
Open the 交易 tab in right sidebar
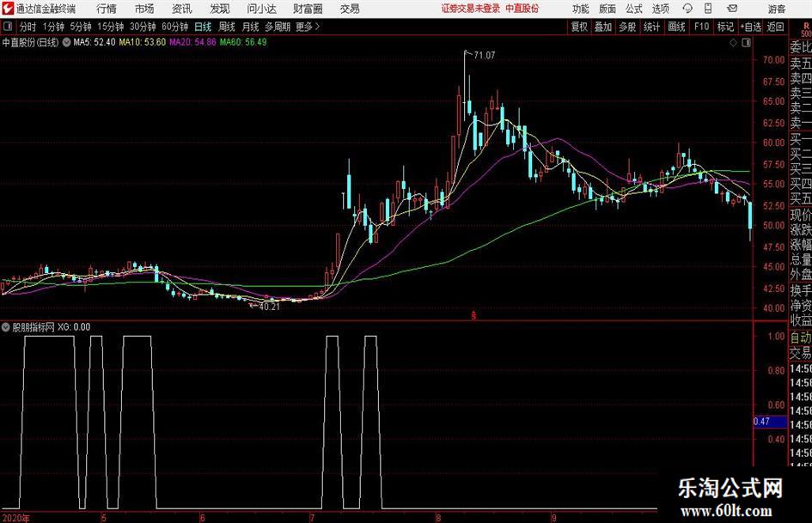click(800, 353)
